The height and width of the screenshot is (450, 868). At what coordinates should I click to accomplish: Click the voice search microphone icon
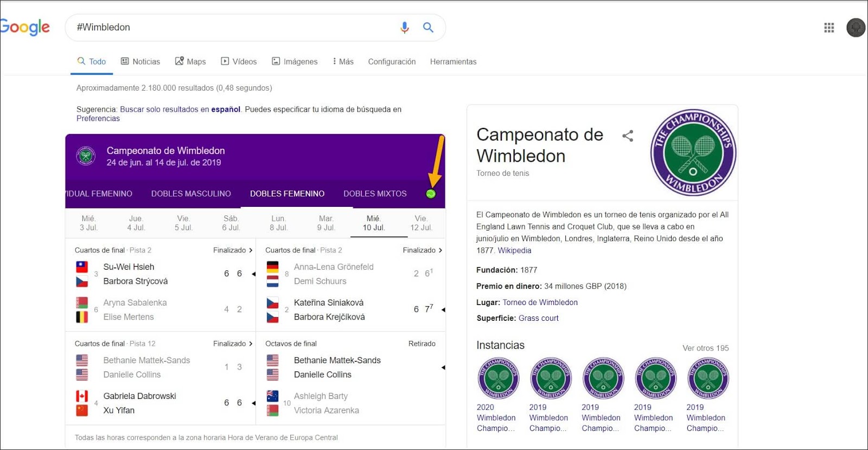click(x=404, y=27)
